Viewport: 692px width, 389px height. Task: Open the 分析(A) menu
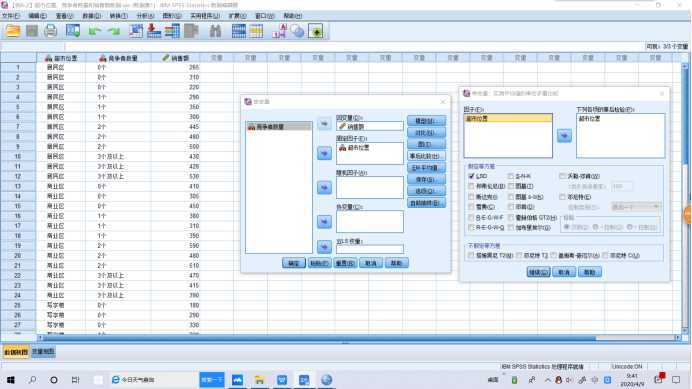click(x=145, y=16)
